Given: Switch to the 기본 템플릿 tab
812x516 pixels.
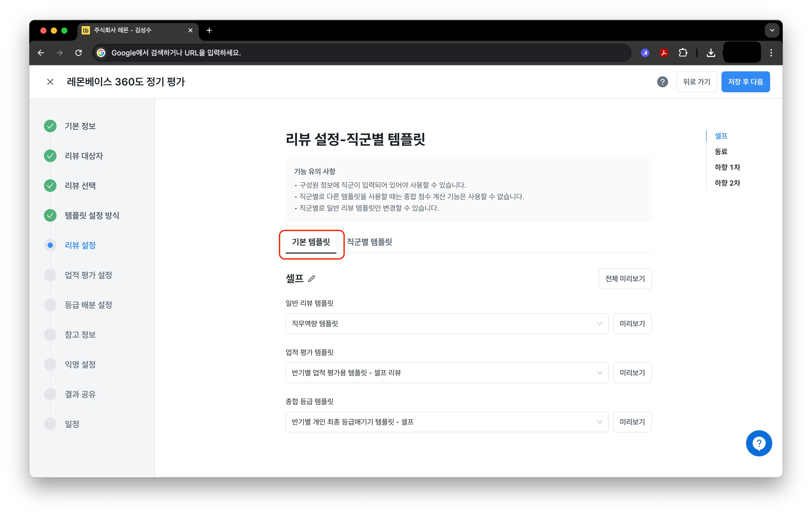Looking at the screenshot, I should pyautogui.click(x=311, y=242).
